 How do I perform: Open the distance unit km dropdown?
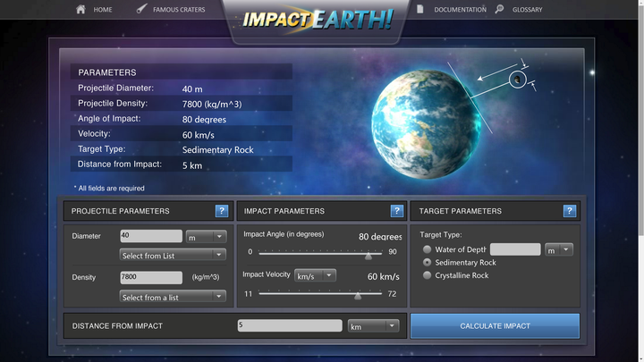pos(373,326)
